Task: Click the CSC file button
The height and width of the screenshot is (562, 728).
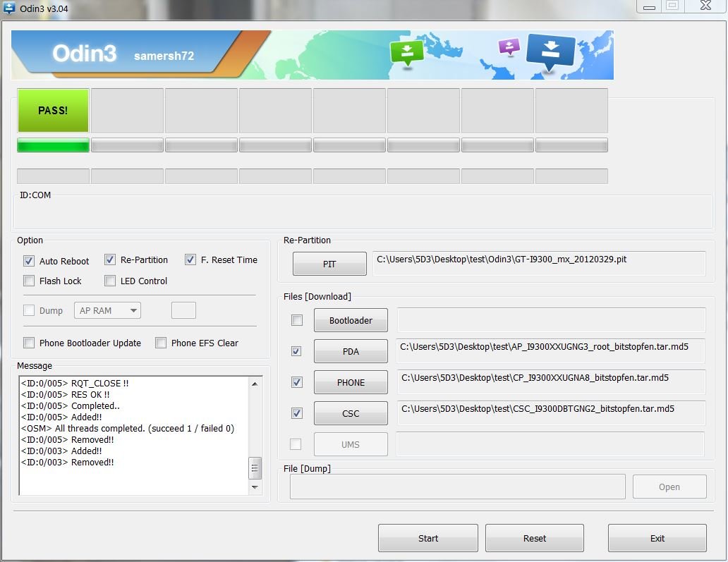Action: (351, 413)
